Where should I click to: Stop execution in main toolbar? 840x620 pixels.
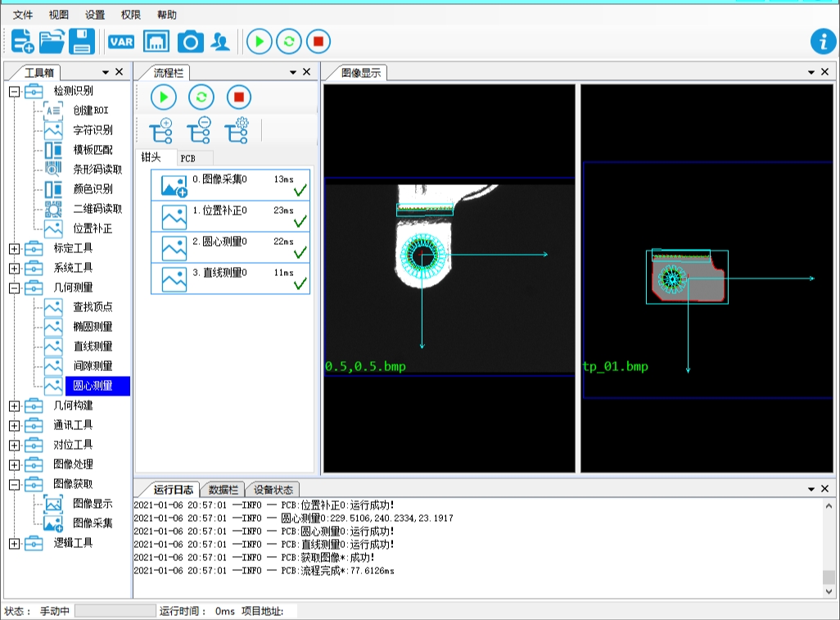coord(318,41)
